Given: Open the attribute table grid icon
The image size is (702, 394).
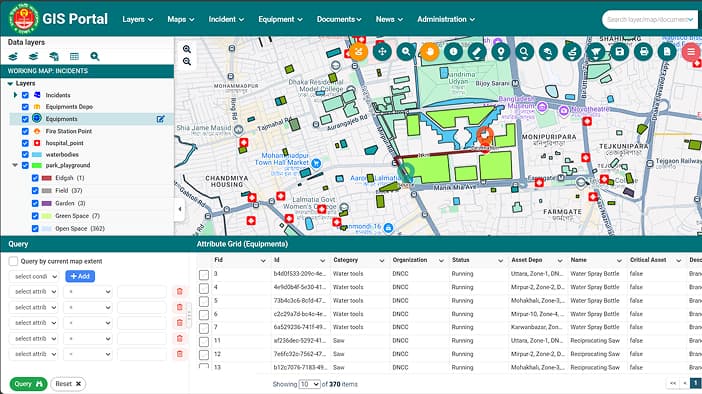Looking at the screenshot, I should tap(74, 56).
